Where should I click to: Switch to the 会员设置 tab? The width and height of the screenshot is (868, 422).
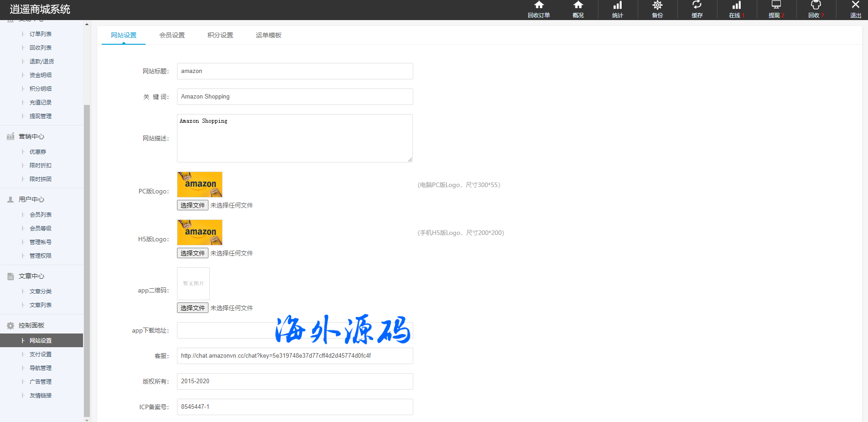172,35
